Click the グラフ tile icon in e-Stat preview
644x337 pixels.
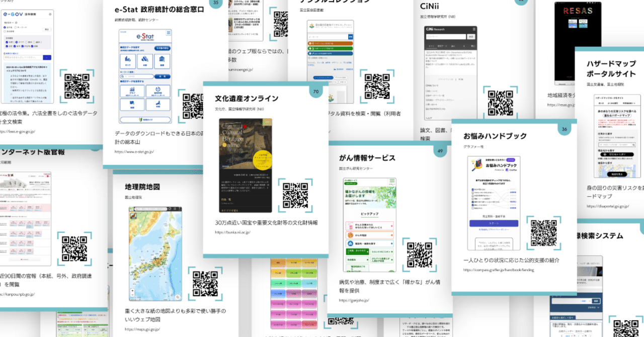(133, 89)
